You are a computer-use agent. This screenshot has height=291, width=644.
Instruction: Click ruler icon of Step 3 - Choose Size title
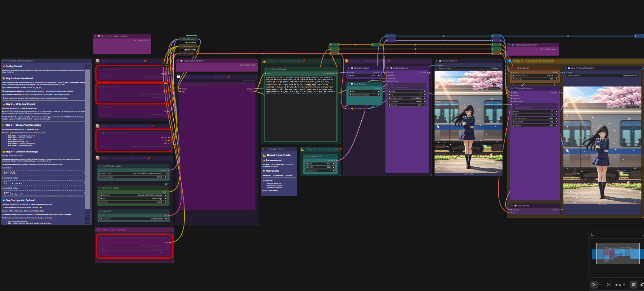302,149
